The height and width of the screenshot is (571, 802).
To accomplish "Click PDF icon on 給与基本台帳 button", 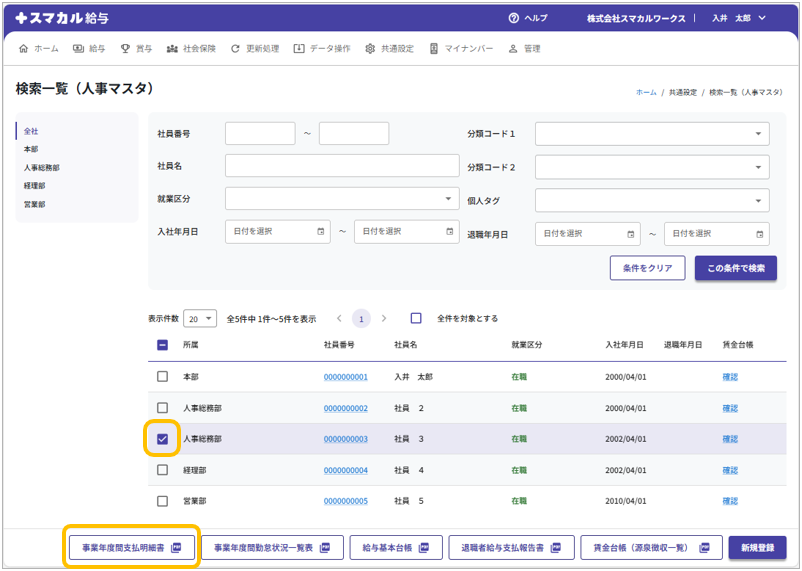I will tap(423, 547).
